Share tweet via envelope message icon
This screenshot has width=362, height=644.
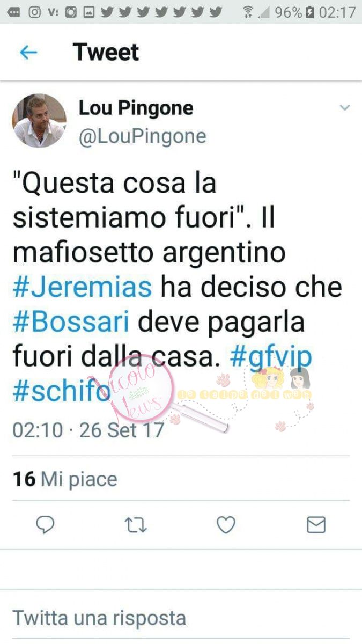(316, 524)
